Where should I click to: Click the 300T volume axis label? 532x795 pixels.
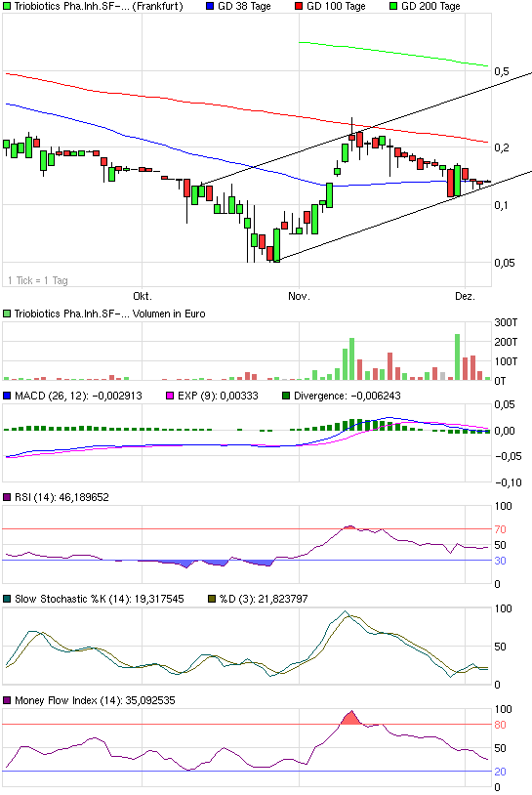click(x=506, y=322)
